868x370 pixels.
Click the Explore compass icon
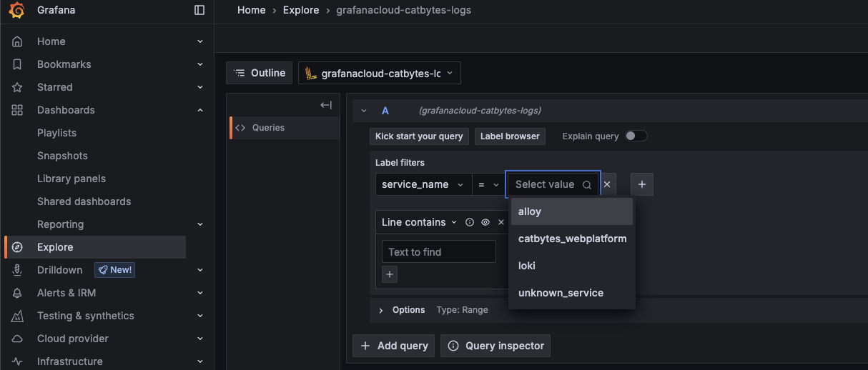17,247
